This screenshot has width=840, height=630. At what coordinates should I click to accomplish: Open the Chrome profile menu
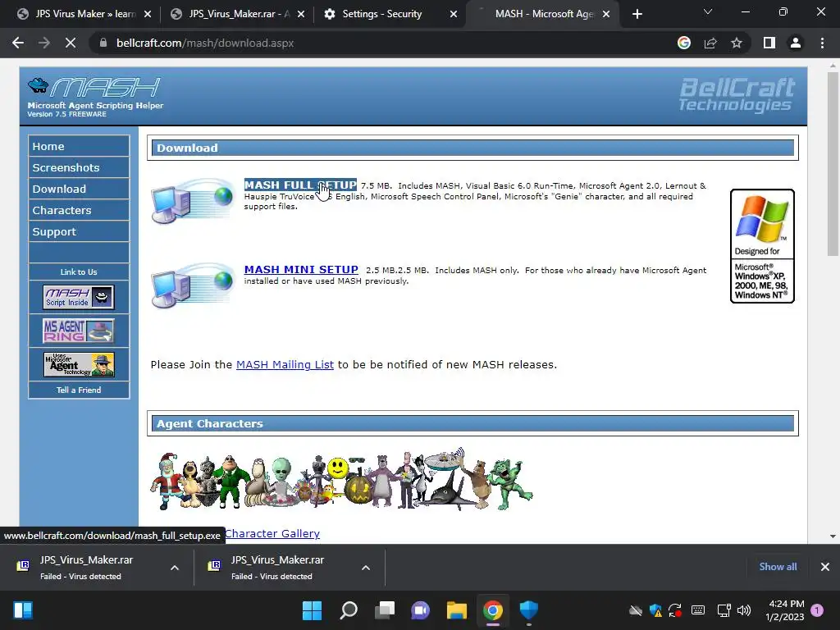pos(796,43)
